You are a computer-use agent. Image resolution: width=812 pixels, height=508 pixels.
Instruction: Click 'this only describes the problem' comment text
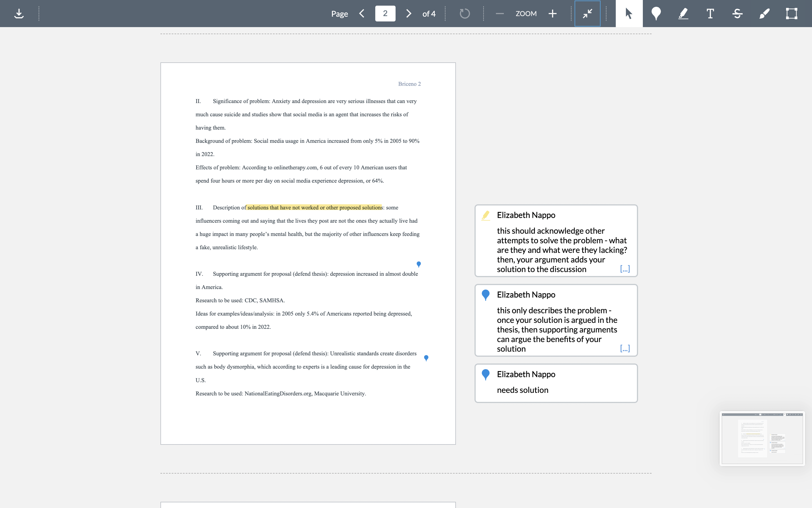point(557,330)
